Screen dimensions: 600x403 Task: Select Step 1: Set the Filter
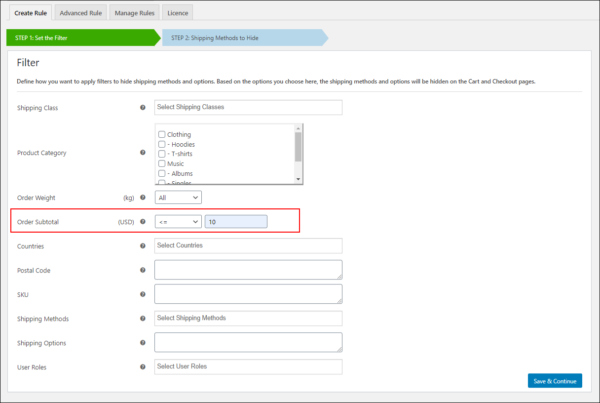click(83, 38)
